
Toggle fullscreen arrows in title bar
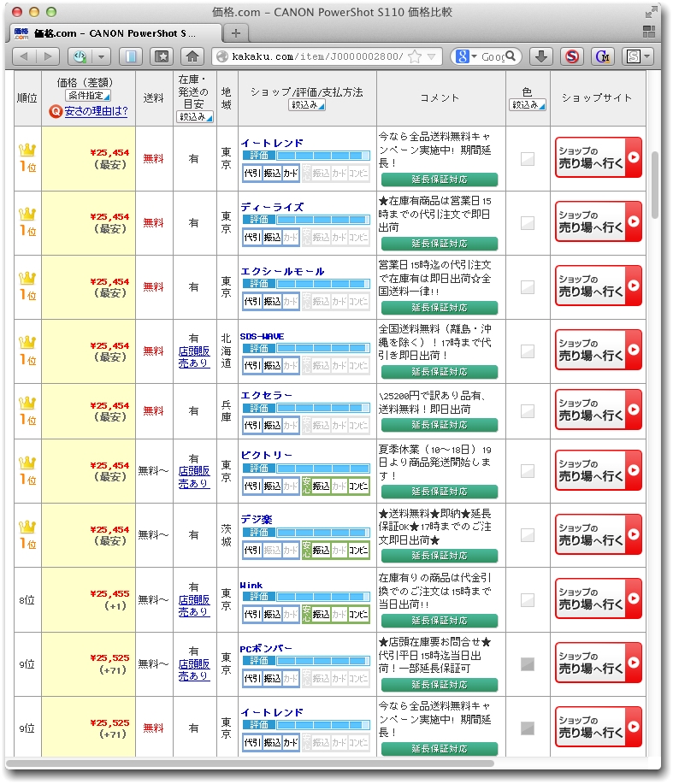click(x=651, y=12)
